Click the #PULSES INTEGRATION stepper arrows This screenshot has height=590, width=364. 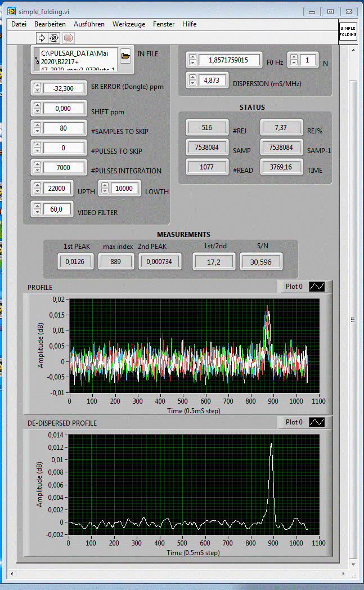click(x=37, y=167)
